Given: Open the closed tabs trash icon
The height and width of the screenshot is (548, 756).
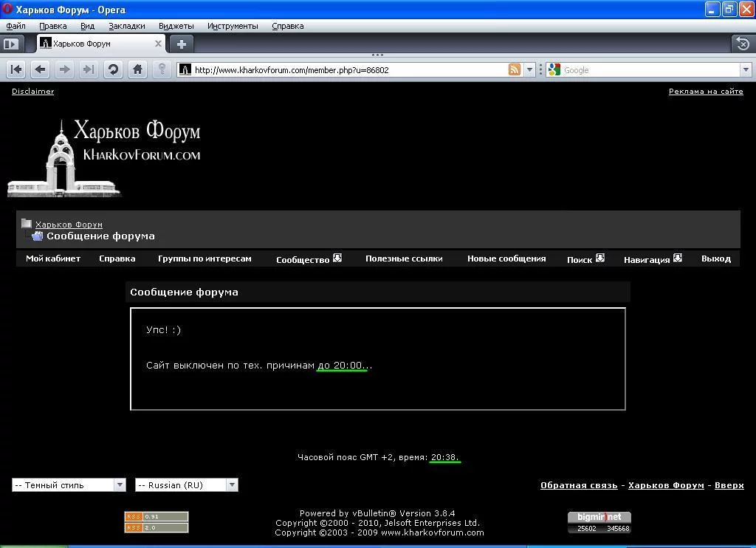Looking at the screenshot, I should [x=742, y=44].
